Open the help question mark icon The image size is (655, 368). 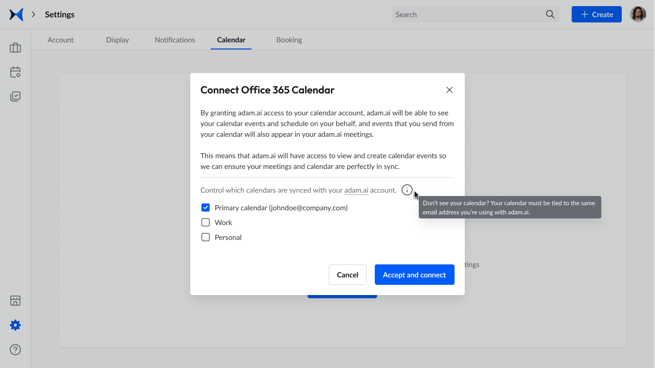point(15,350)
